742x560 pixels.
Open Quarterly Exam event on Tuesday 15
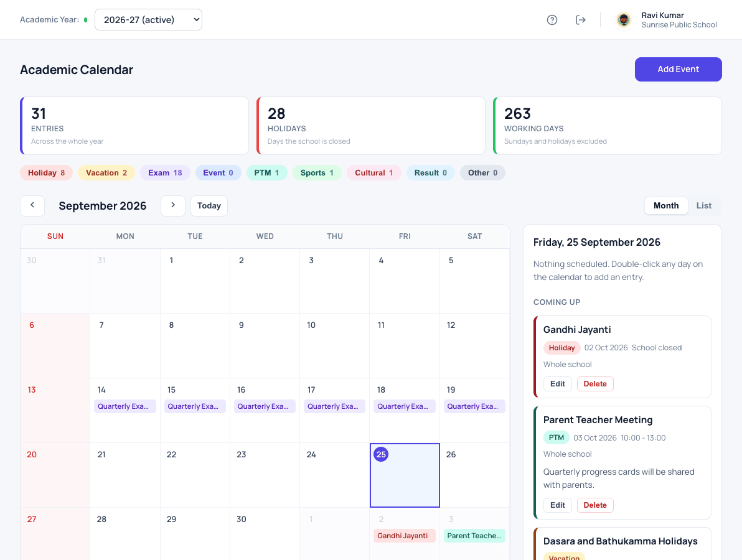tap(195, 406)
